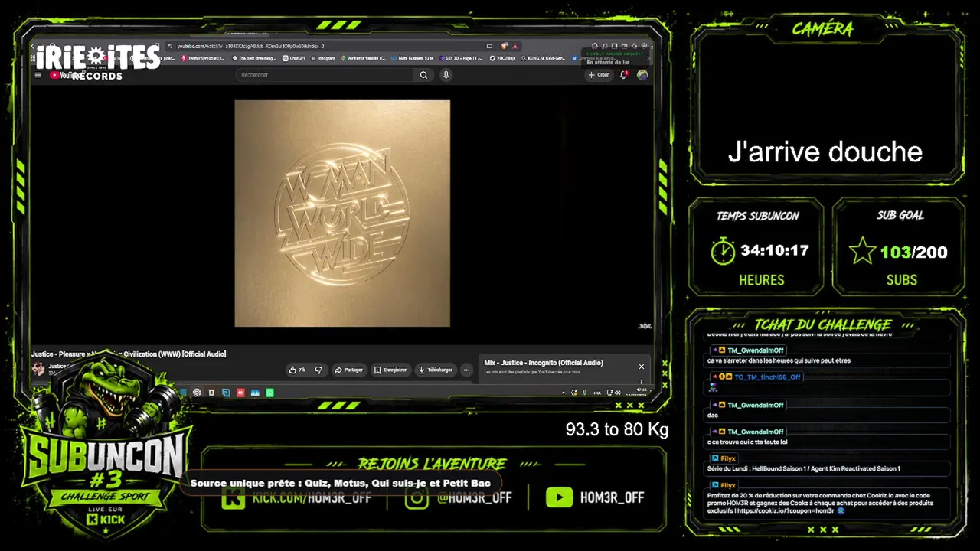Screen dimensions: 980x551
Task: Show hidden system tray icons chevron
Action: (564, 393)
